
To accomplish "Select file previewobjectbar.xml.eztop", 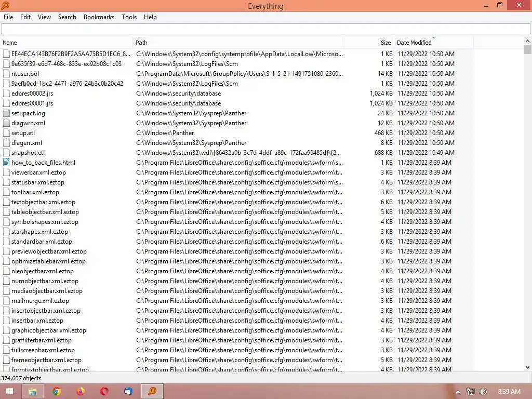I will click(x=49, y=251).
